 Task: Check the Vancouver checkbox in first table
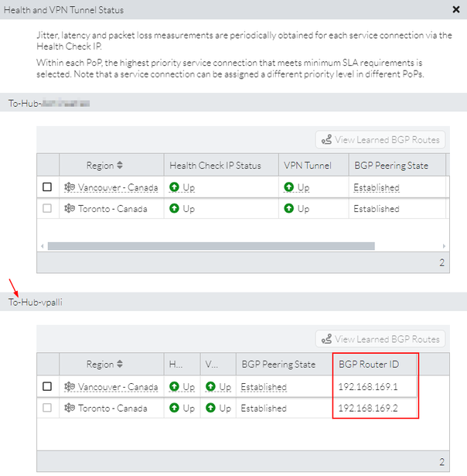[x=47, y=187]
